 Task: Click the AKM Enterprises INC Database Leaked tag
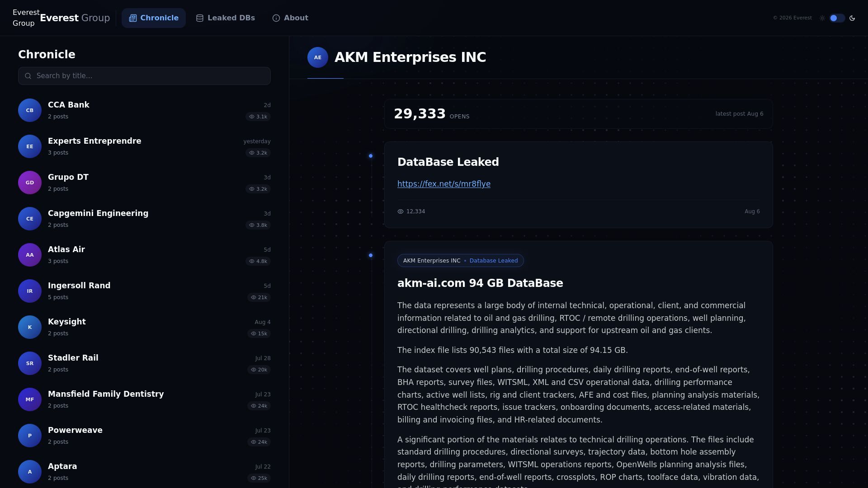point(460,261)
